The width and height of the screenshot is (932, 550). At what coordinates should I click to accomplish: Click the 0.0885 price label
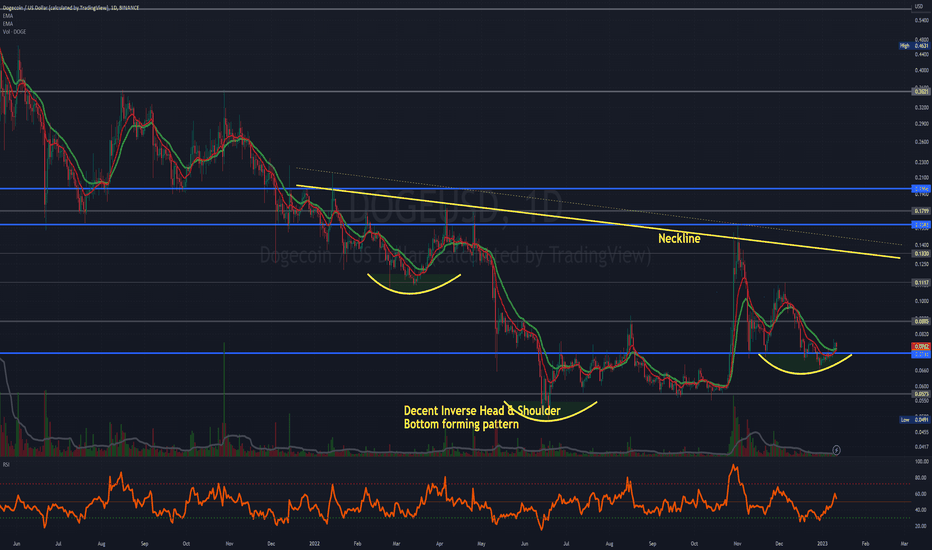(x=921, y=322)
